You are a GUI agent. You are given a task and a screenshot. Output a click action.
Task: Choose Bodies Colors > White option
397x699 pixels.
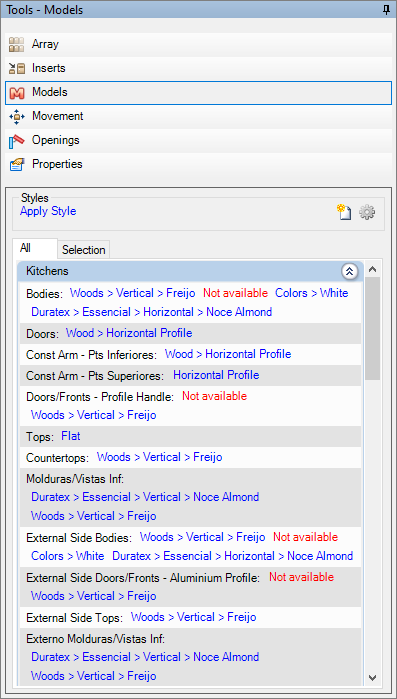tap(312, 293)
